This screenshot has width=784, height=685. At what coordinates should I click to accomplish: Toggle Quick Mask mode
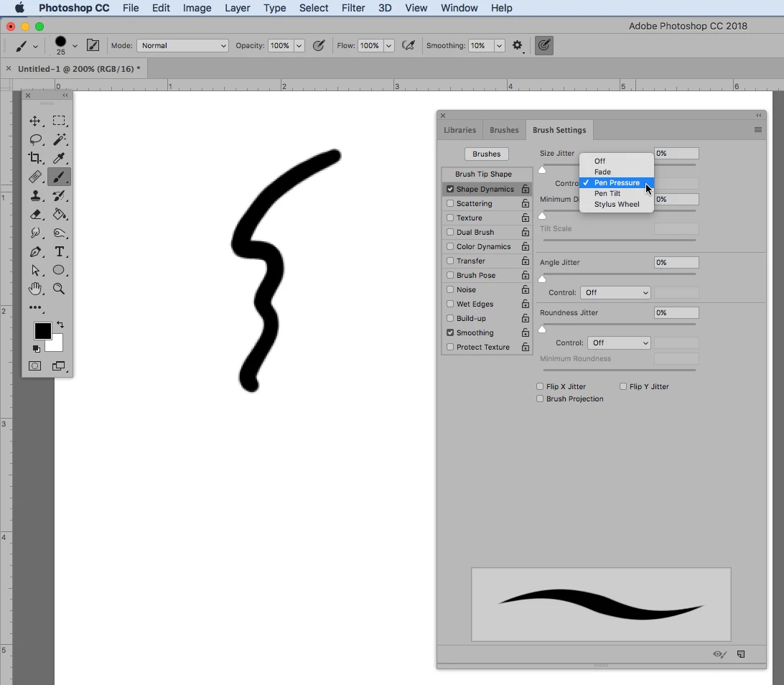[x=35, y=366]
